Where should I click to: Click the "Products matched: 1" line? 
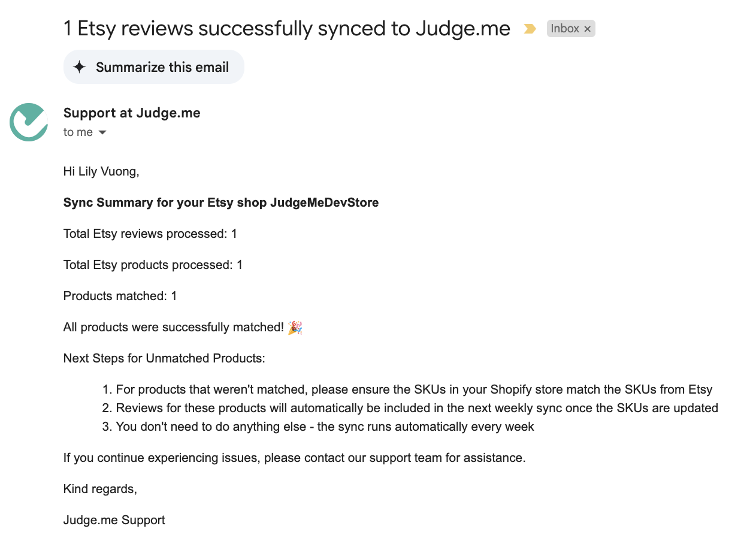point(120,296)
